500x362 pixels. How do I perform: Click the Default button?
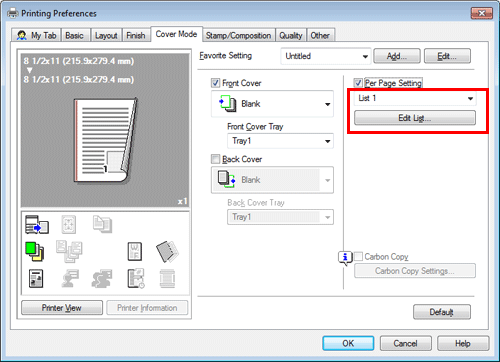pos(442,312)
